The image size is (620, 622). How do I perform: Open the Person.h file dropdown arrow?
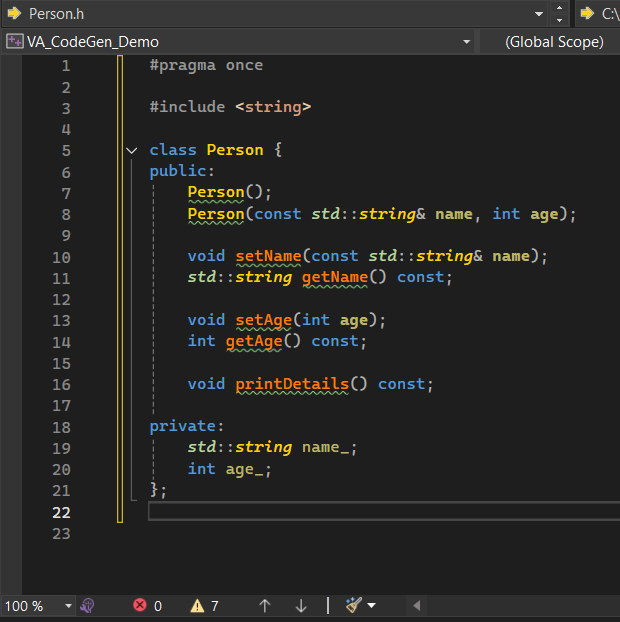(x=538, y=14)
